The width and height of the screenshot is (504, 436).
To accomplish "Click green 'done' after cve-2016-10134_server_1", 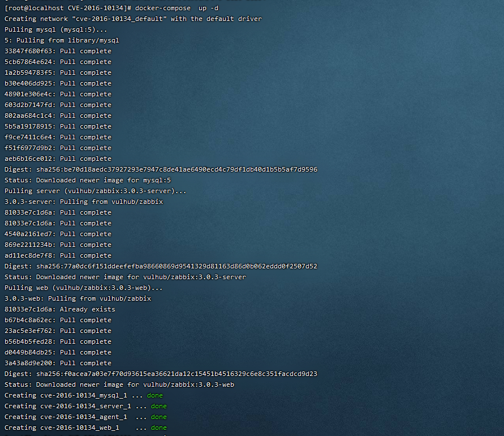I will (x=159, y=406).
